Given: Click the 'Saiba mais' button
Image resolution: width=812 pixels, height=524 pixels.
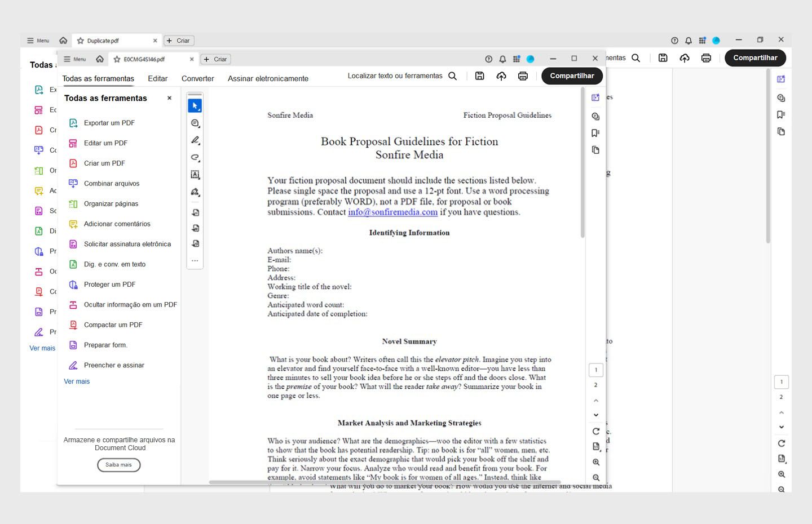Looking at the screenshot, I should 118,465.
